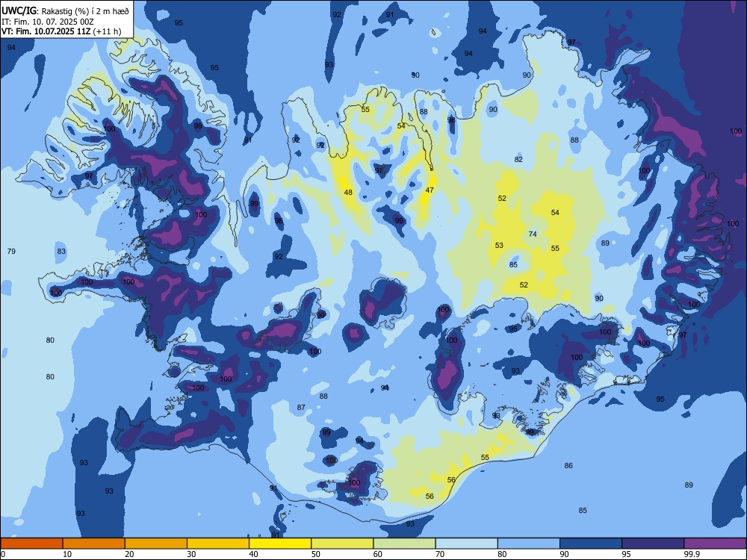Click the legend label '40'

pos(254,554)
